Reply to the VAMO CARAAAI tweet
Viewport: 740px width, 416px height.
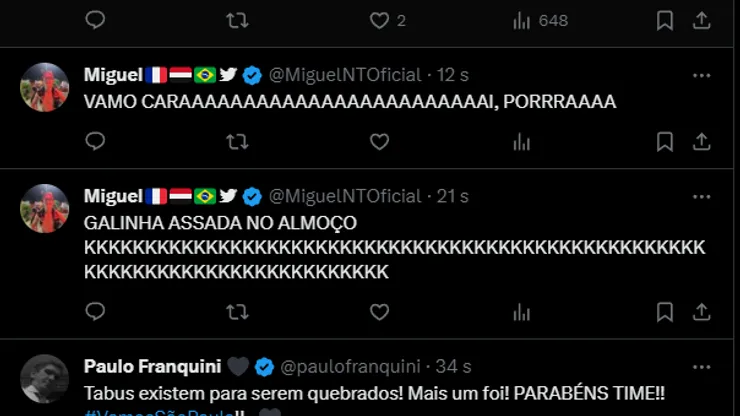pyautogui.click(x=95, y=141)
